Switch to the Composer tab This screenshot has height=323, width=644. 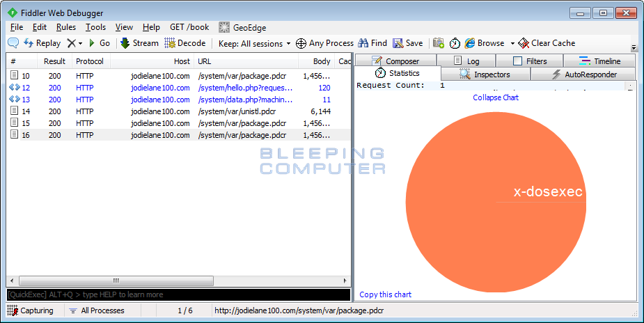pos(395,61)
